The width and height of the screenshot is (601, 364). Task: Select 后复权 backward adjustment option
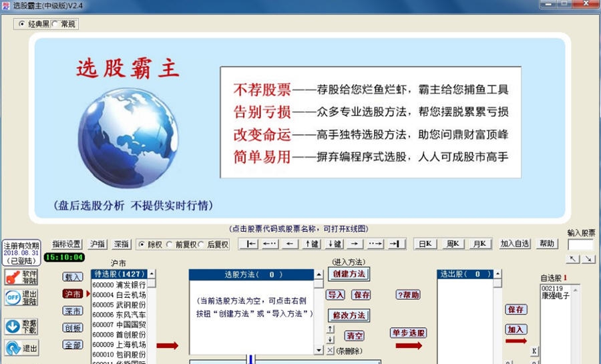[x=214, y=244]
